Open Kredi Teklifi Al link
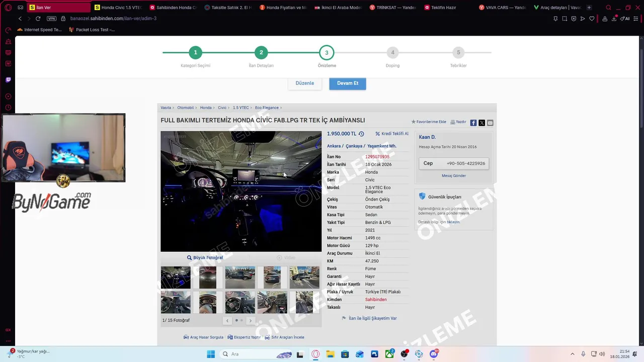Viewport: 644px width, 362px height. (x=392, y=134)
